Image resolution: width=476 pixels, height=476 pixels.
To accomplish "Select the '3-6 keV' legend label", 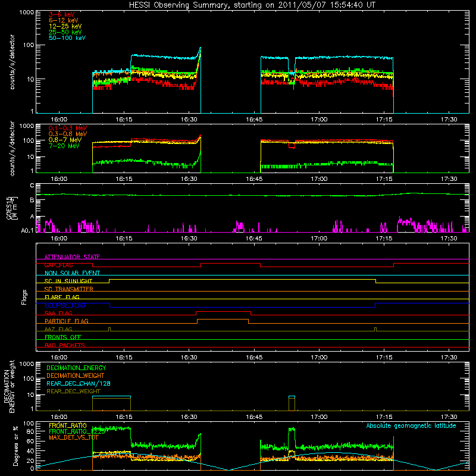I will 61,14.
